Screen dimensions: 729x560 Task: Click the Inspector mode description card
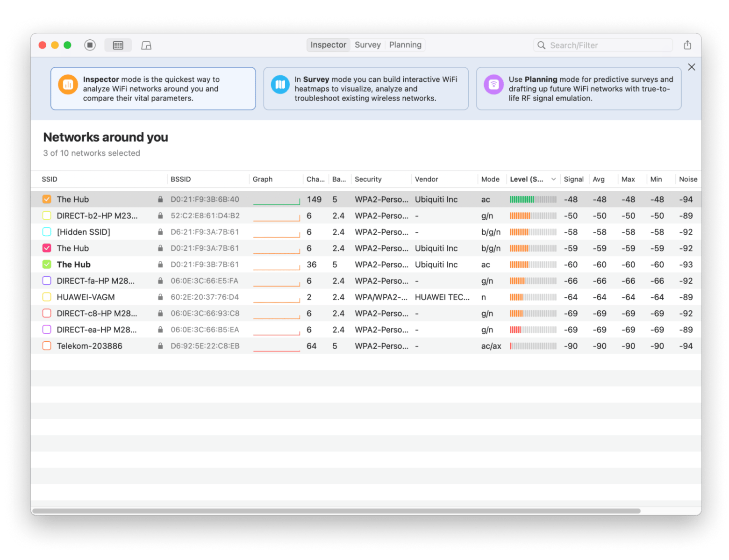(153, 89)
